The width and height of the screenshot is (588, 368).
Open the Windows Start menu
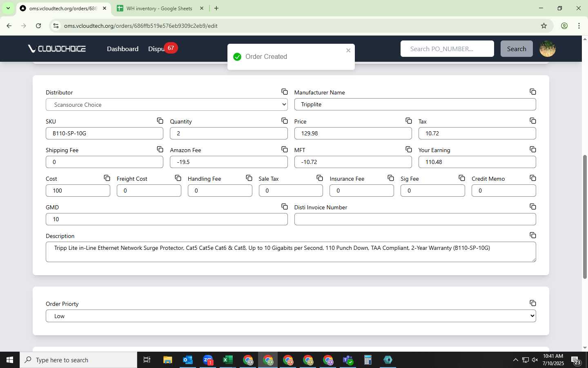10,360
